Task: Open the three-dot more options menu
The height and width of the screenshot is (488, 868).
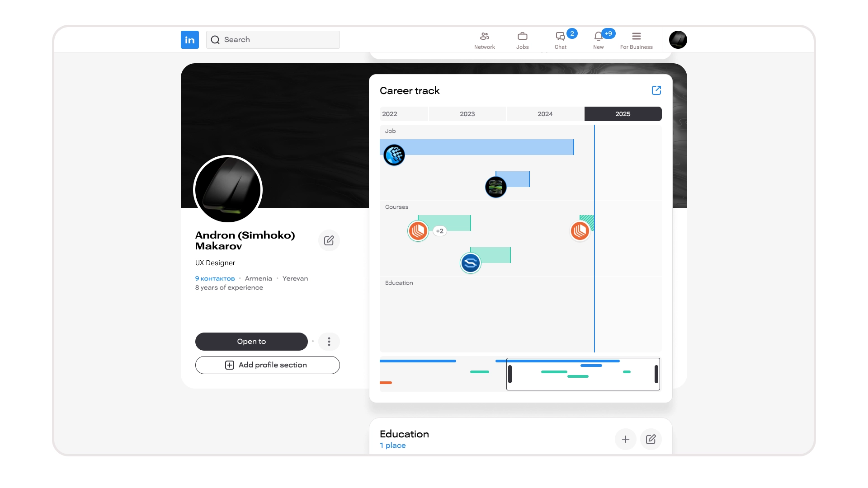Action: click(329, 342)
